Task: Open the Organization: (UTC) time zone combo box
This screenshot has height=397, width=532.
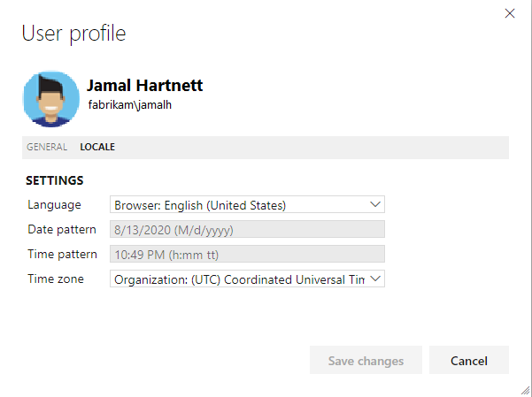Action: click(x=239, y=279)
